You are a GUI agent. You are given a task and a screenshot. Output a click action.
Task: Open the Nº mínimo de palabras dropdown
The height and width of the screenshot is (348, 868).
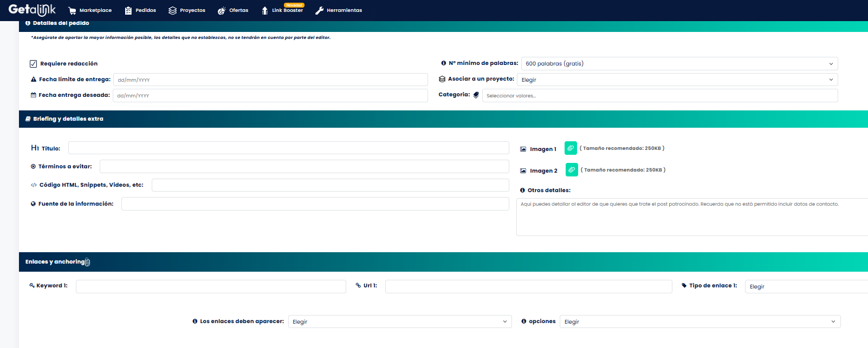679,64
